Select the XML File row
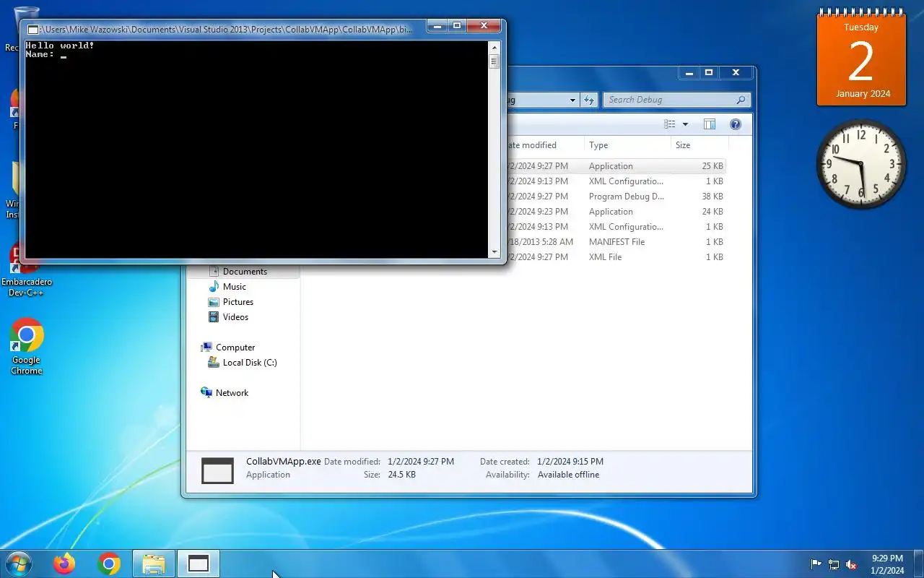The image size is (924, 578). tap(615, 257)
